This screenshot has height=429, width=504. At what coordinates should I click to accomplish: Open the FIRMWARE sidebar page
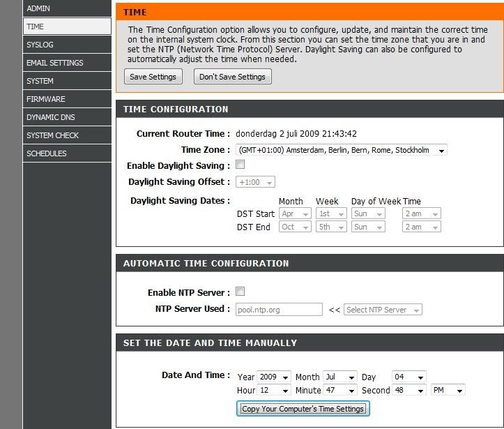pyautogui.click(x=67, y=99)
